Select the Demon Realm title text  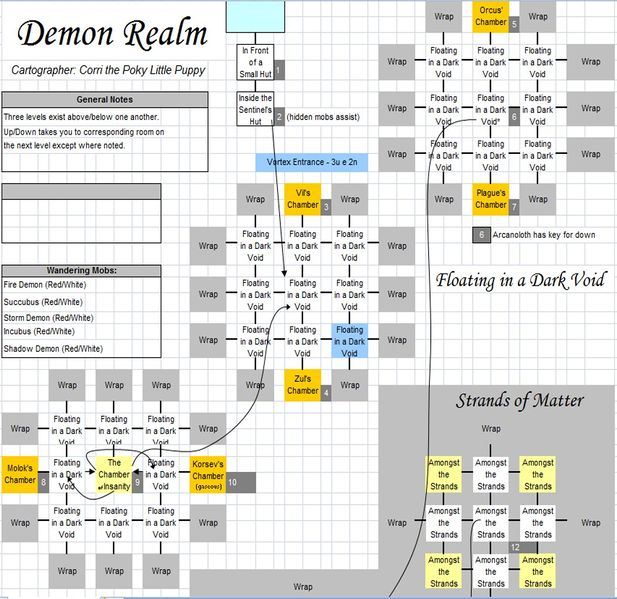[112, 34]
